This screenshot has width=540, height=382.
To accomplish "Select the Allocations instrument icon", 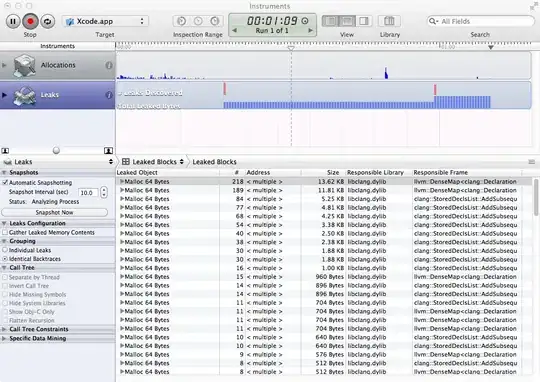I will (x=24, y=65).
